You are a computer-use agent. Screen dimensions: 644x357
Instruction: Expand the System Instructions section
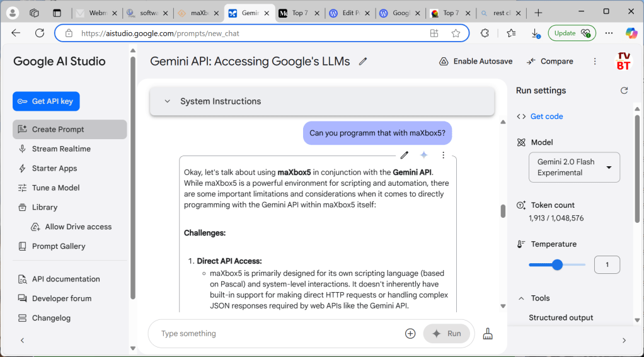[168, 101]
